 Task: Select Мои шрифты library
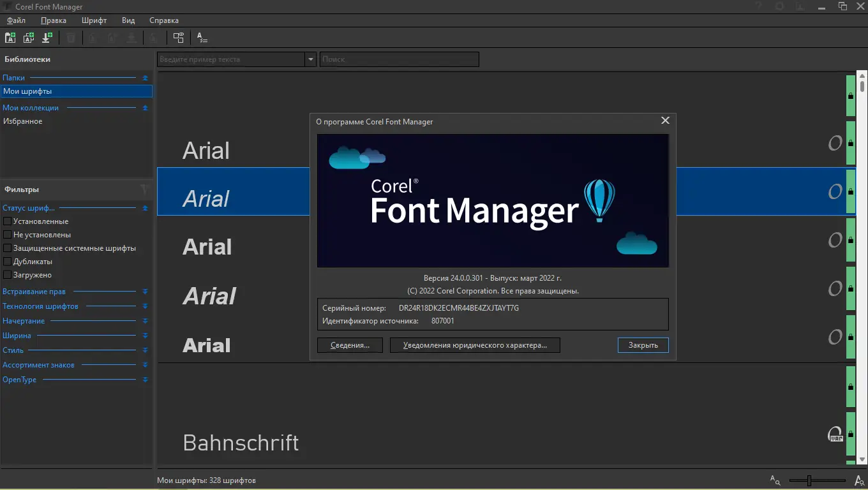tap(77, 91)
